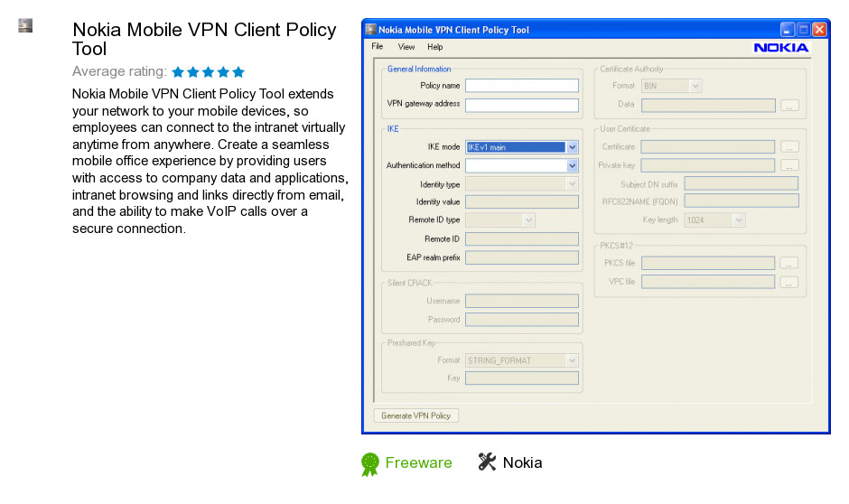Viewport: 849px width, 504px height.
Task: Click the fourth rating star
Action: point(224,71)
